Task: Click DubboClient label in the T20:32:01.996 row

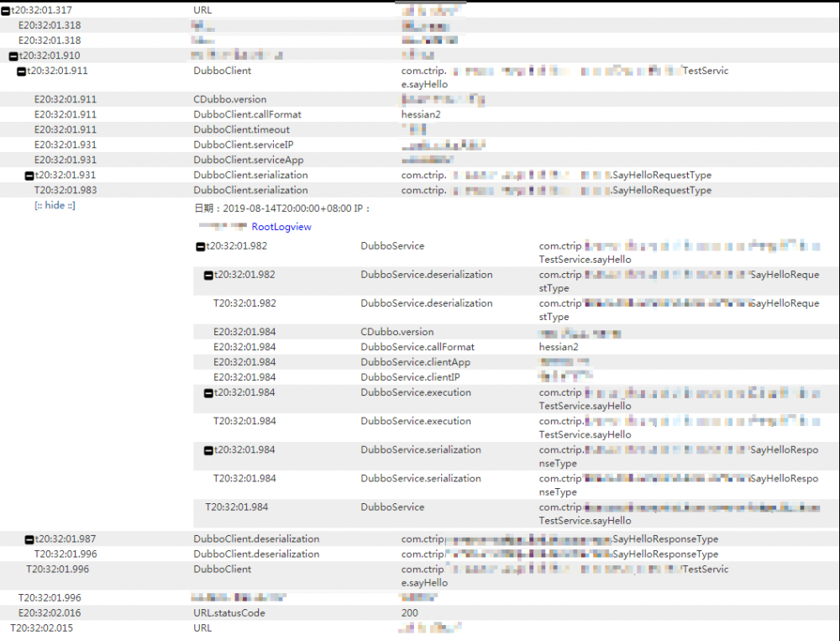Action: pos(223,569)
